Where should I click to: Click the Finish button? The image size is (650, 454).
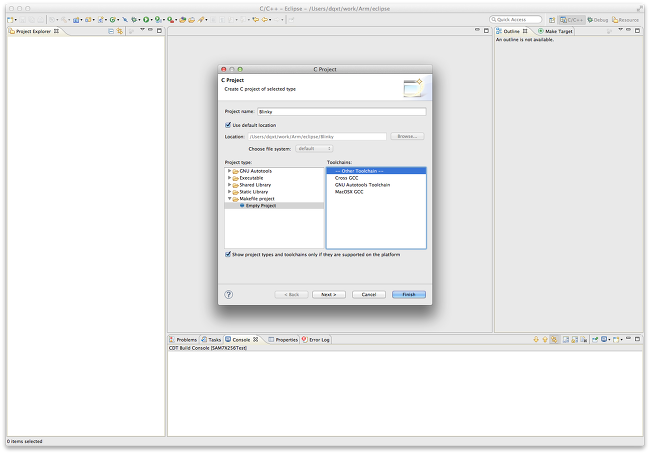409,294
